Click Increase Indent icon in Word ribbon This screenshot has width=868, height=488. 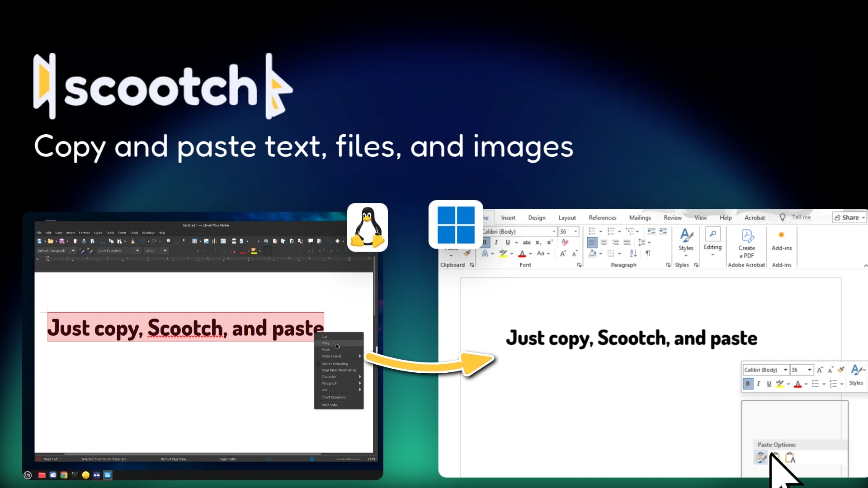tap(663, 231)
